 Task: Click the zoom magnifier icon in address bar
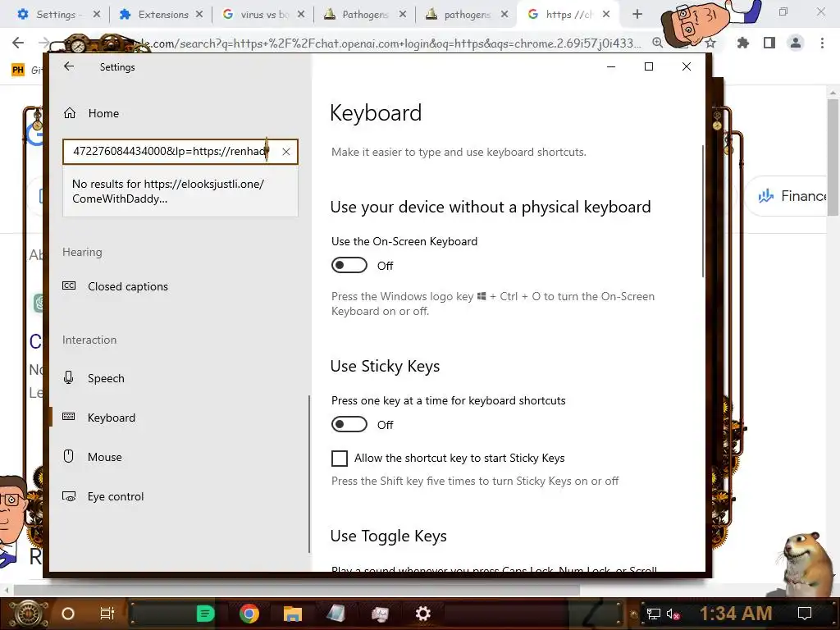(x=657, y=43)
